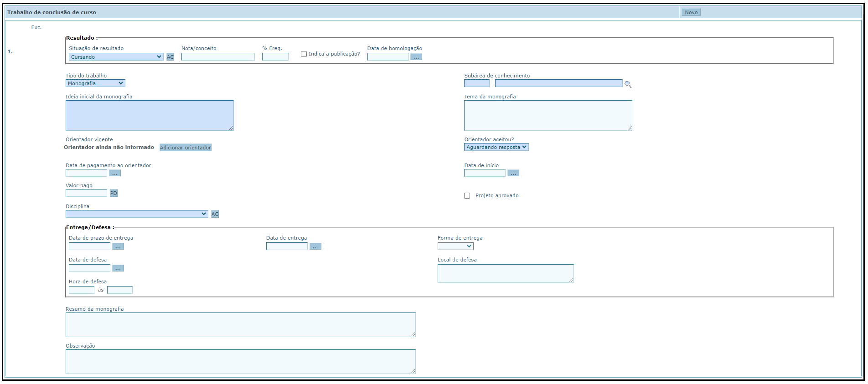Viewport: 868px width, 384px height.
Task: Open date picker for Data de defesa
Action: point(118,268)
